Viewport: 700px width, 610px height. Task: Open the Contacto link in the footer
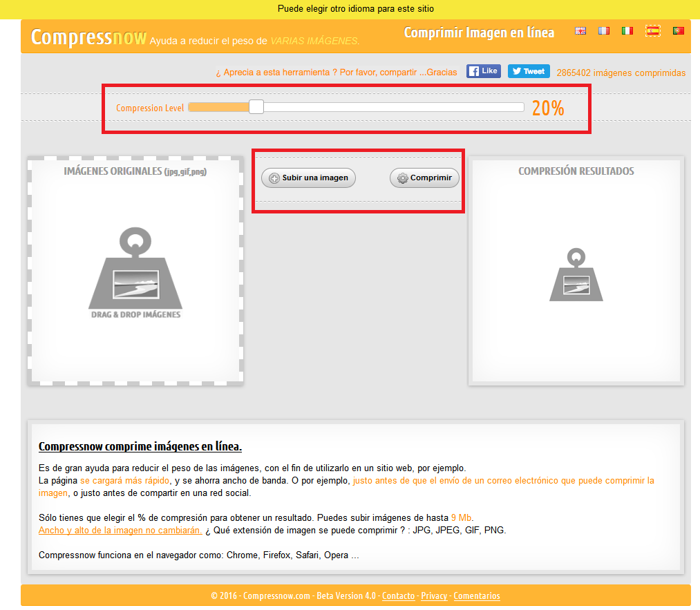398,595
